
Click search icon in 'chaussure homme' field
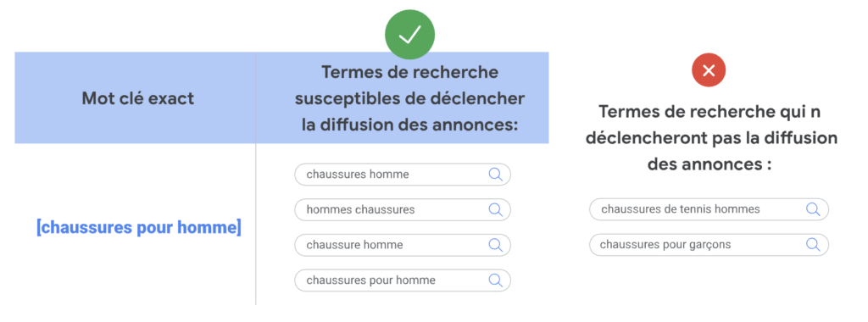[495, 245]
